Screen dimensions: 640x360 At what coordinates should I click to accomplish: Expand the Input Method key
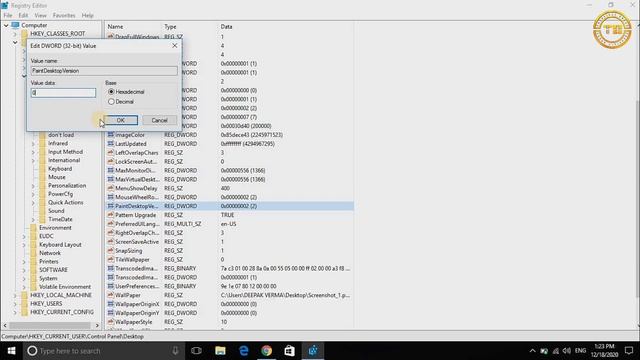pyautogui.click(x=33, y=152)
